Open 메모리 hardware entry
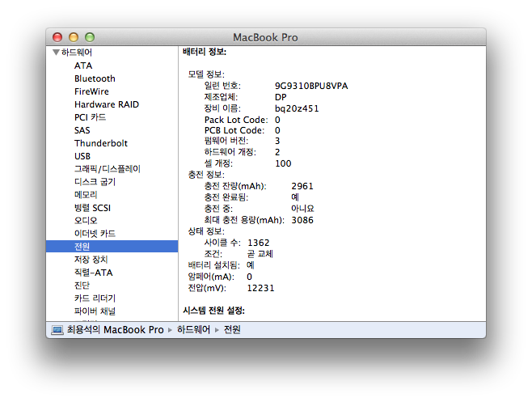This screenshot has height=402, width=532. 86,195
